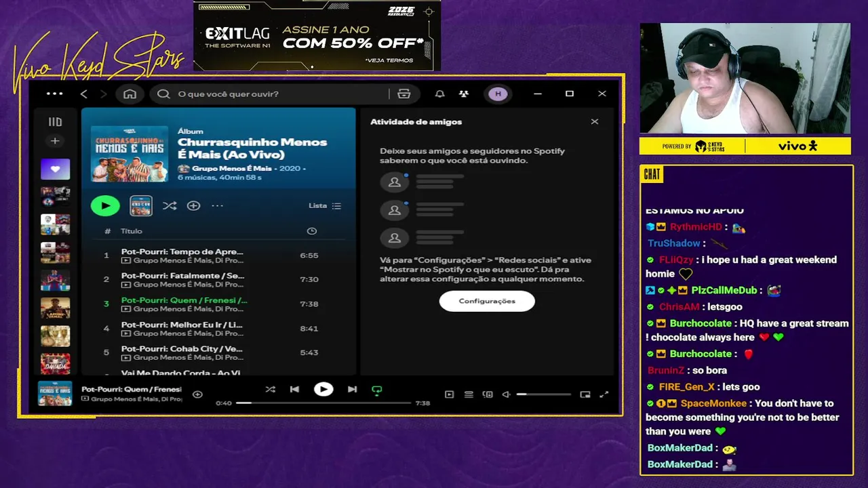Toggle shuffle in player controls
This screenshot has width=868, height=488.
click(x=271, y=389)
